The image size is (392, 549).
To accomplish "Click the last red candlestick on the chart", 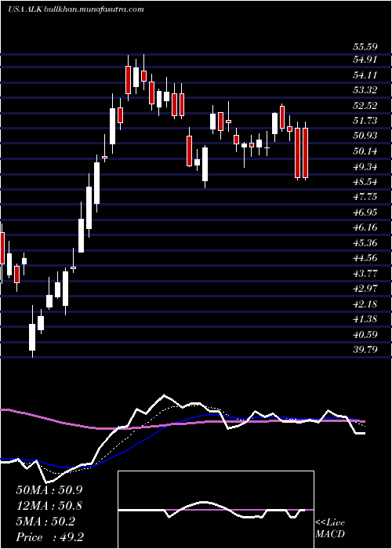I will 306,152.
